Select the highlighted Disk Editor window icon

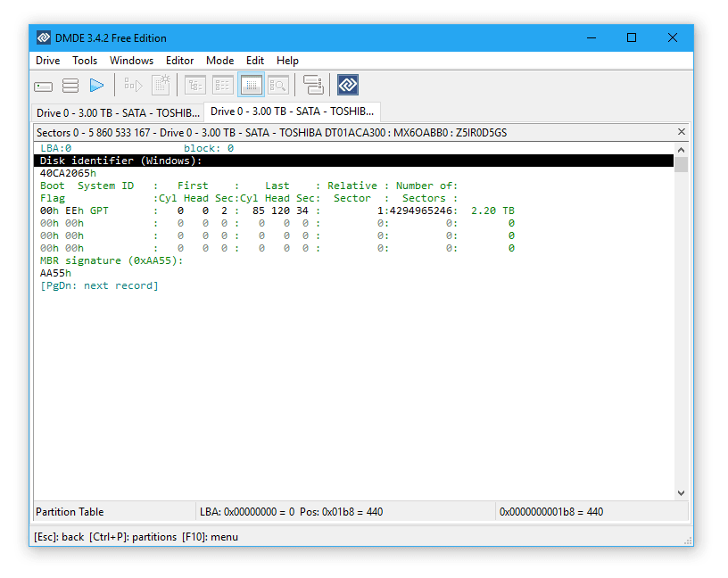tap(252, 85)
